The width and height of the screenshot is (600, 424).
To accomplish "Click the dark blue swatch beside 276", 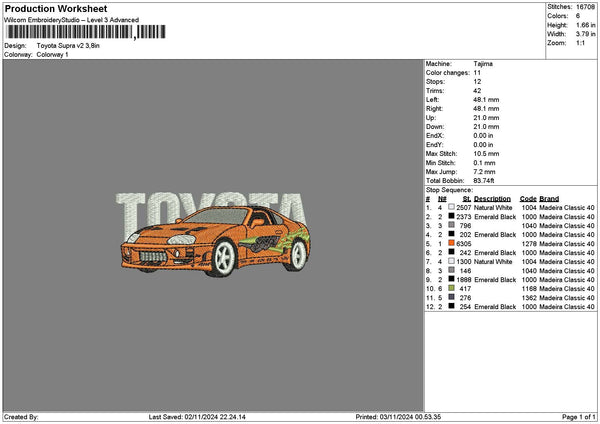I will pos(452,297).
